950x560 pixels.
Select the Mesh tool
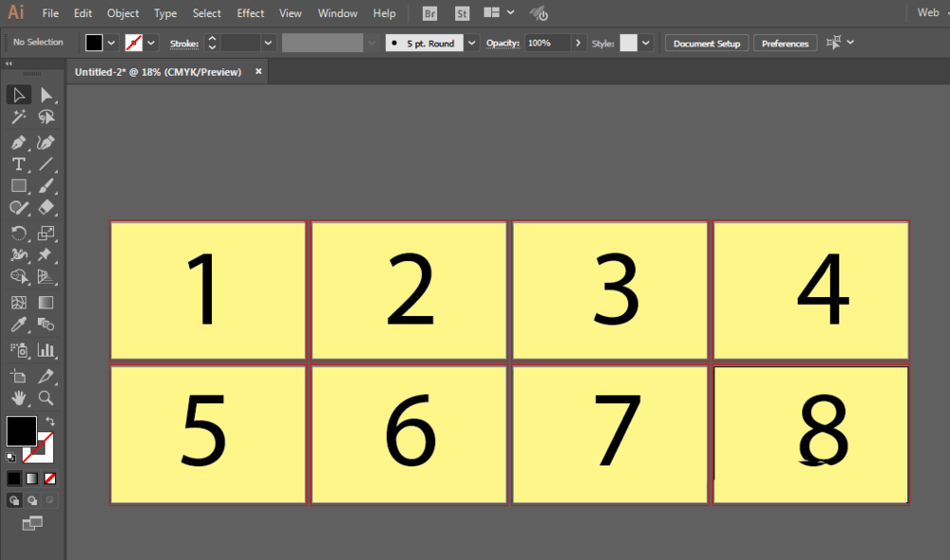(18, 302)
